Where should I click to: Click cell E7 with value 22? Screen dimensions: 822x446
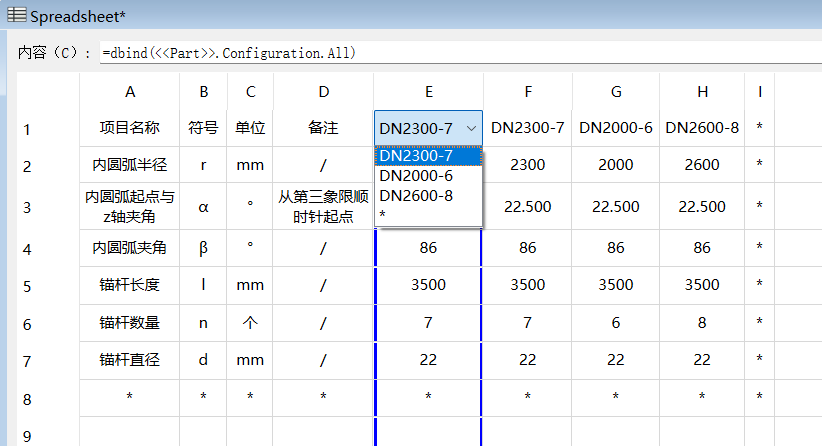428,360
